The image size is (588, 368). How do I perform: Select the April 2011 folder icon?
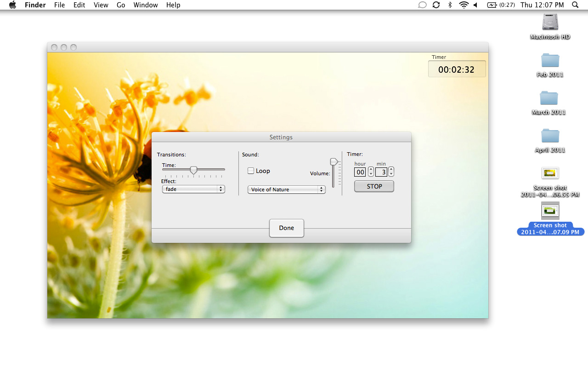coord(550,136)
